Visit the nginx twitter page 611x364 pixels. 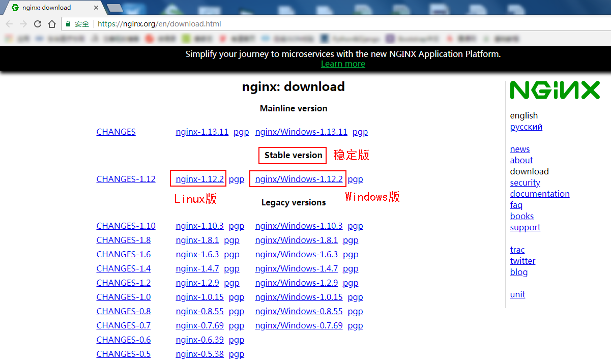522,261
